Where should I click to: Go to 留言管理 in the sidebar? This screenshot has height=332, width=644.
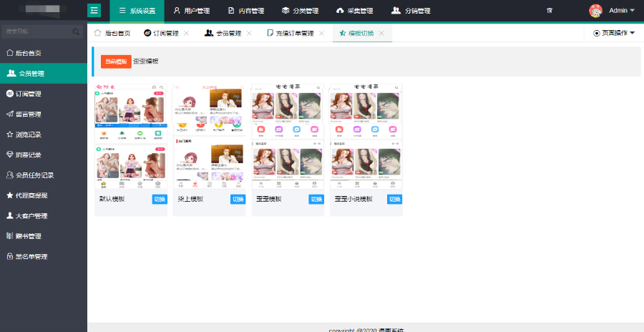pos(29,114)
